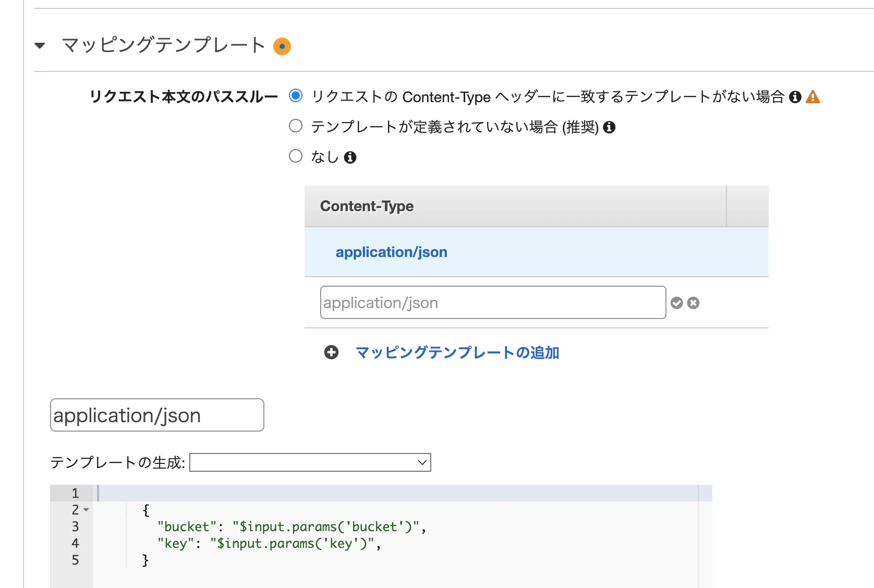This screenshot has width=874, height=588.
Task: Click info icon beside なし option
Action: (350, 157)
